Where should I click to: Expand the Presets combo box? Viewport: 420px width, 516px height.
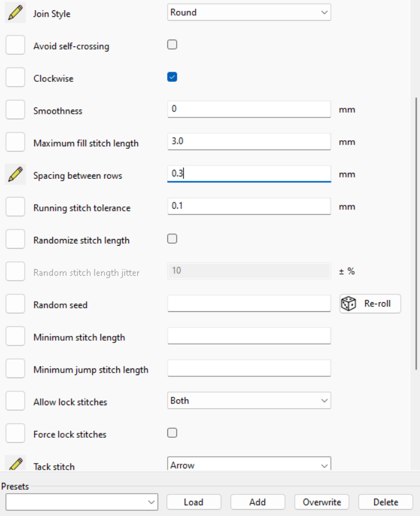(x=82, y=502)
